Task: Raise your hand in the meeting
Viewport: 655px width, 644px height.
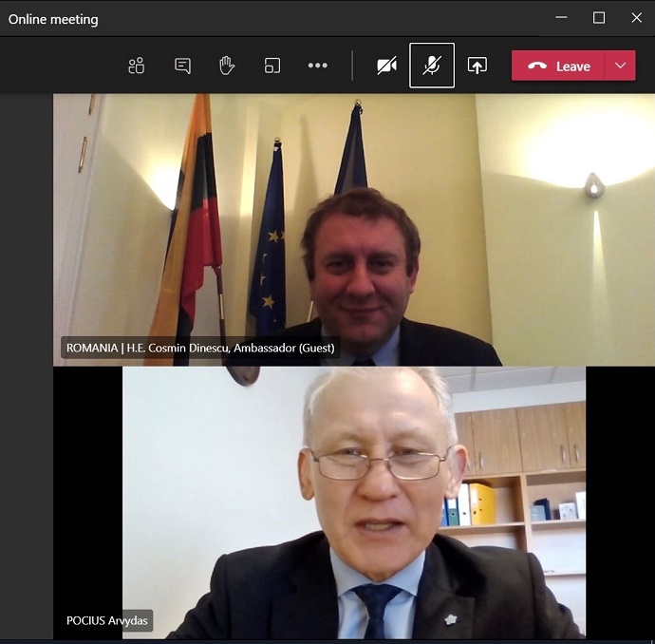Action: 227,66
